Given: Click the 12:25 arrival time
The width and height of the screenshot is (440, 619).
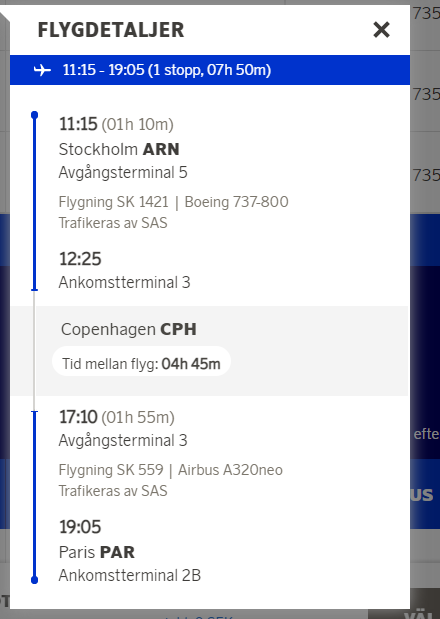Looking at the screenshot, I should 80,259.
